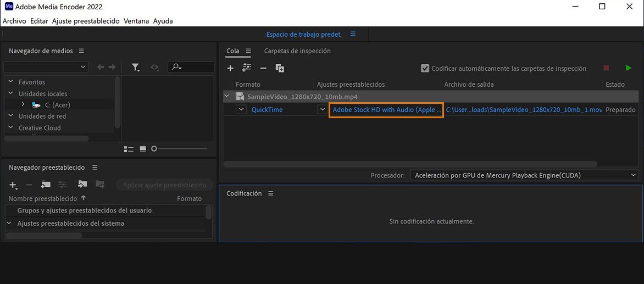Create a new preset group
644x284 pixels.
click(x=46, y=185)
